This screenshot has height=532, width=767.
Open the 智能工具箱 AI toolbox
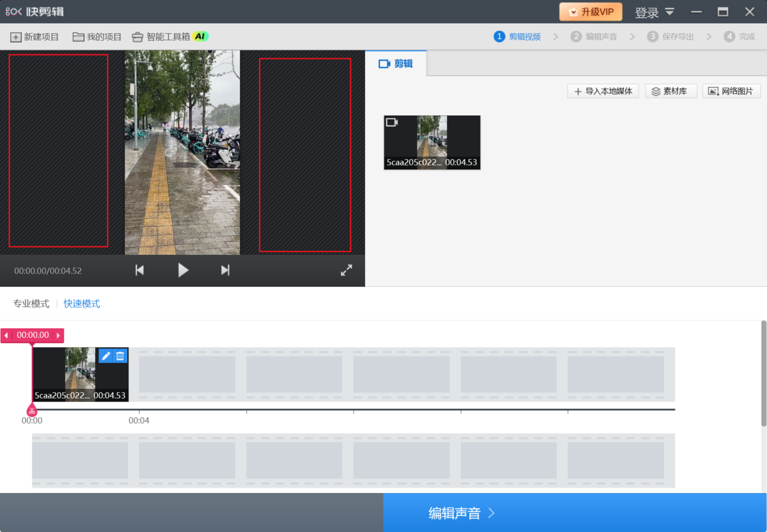point(169,37)
